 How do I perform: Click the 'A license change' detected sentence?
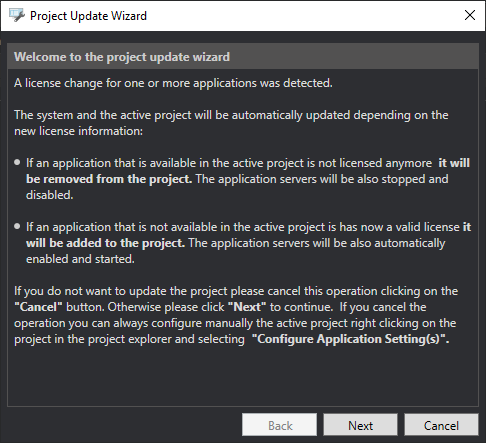[173, 83]
